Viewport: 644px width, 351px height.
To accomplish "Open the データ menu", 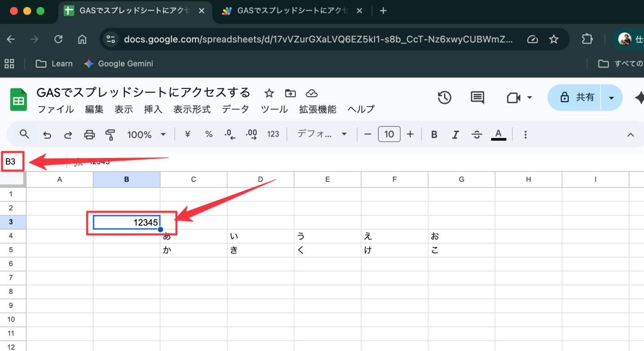I will point(236,109).
